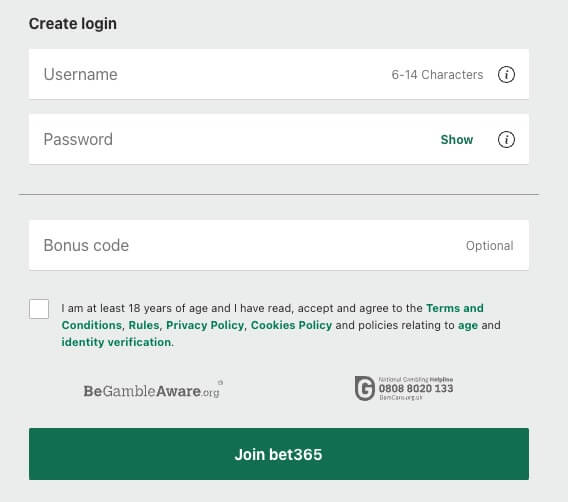The height and width of the screenshot is (502, 568).
Task: Open the Terms and Conditions link
Action: (455, 308)
